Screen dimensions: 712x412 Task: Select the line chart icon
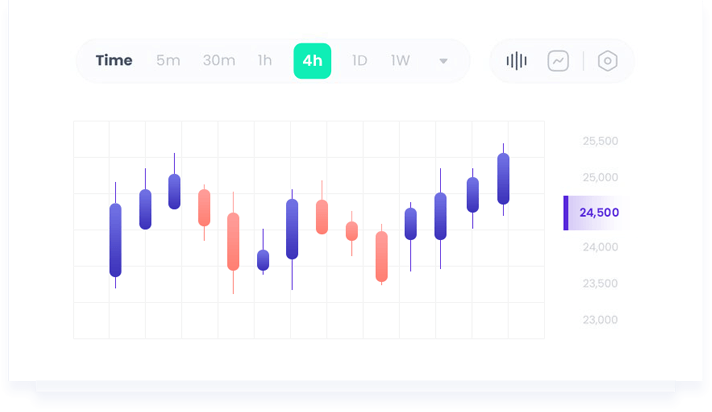[558, 61]
